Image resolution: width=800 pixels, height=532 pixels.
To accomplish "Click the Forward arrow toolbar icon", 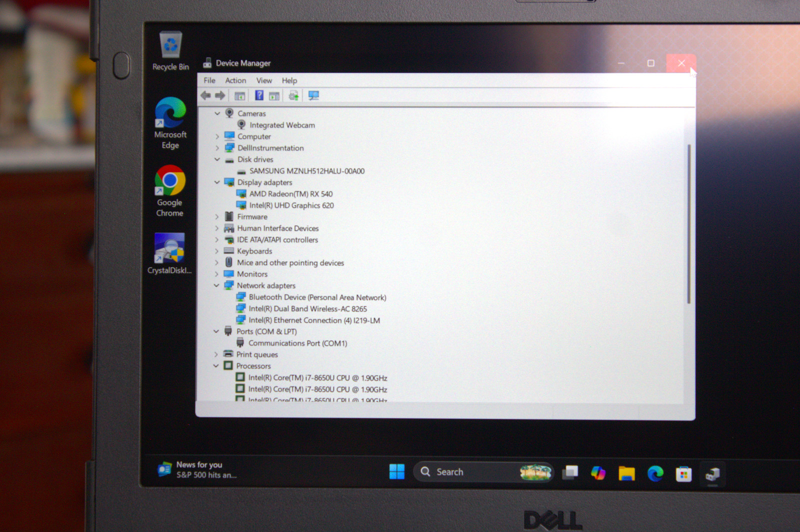I will pos(220,95).
